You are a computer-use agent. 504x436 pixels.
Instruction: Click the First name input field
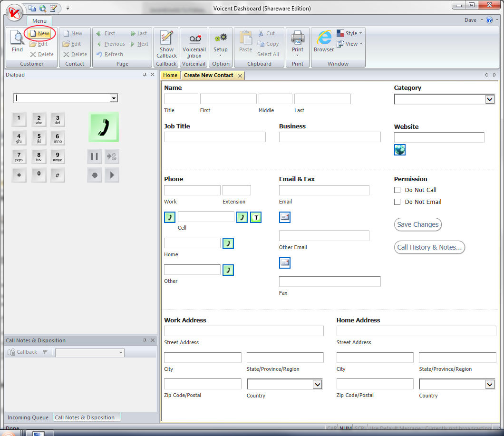point(228,99)
